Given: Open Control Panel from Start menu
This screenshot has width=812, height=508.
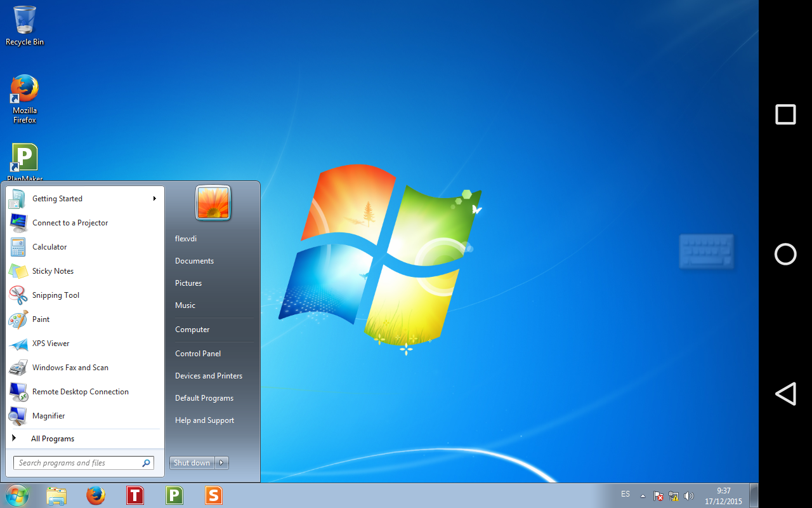Looking at the screenshot, I should click(x=198, y=354).
